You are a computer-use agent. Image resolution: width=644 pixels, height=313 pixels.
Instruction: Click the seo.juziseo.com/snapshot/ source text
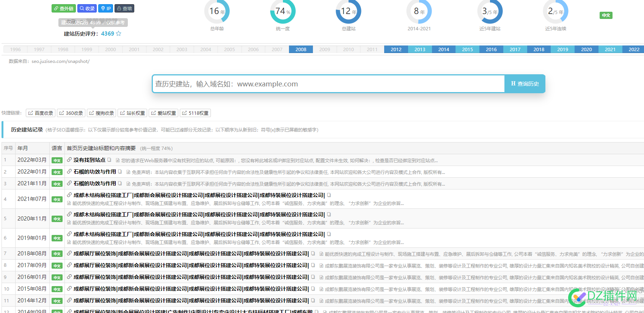61,61
